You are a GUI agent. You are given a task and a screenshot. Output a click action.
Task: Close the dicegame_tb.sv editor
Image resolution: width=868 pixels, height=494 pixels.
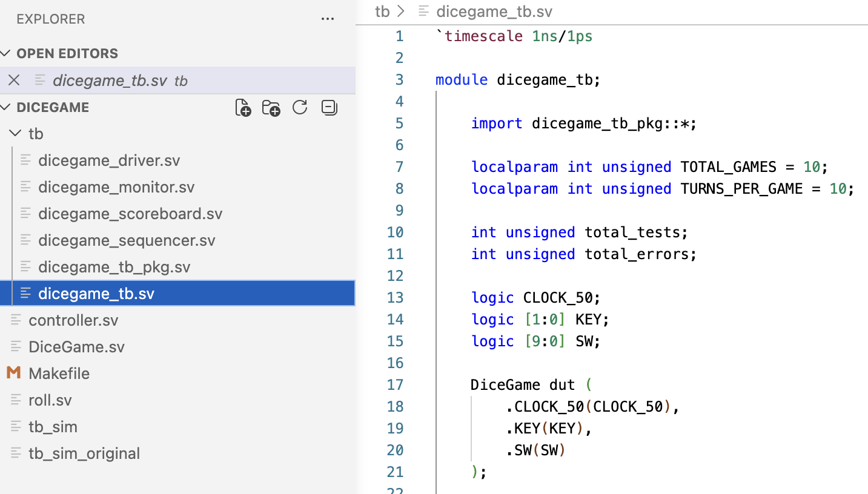click(x=14, y=79)
